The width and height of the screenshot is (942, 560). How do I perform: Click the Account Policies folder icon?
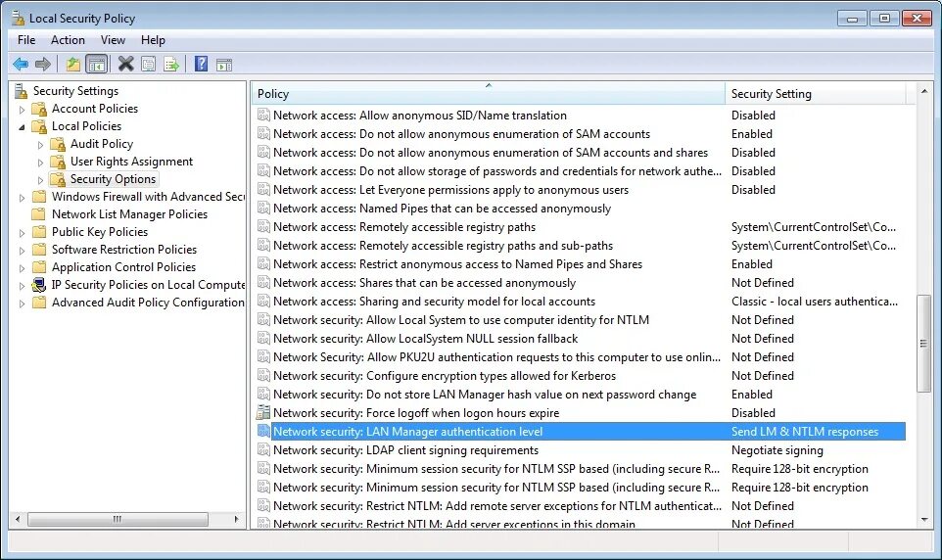coord(39,109)
